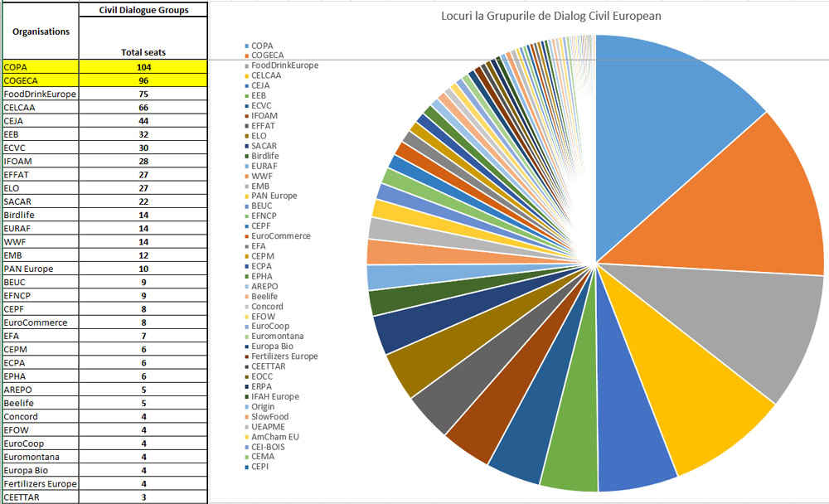Select the PAN Europe cell in the table
Image resolution: width=829 pixels, height=504 pixels.
click(x=41, y=269)
